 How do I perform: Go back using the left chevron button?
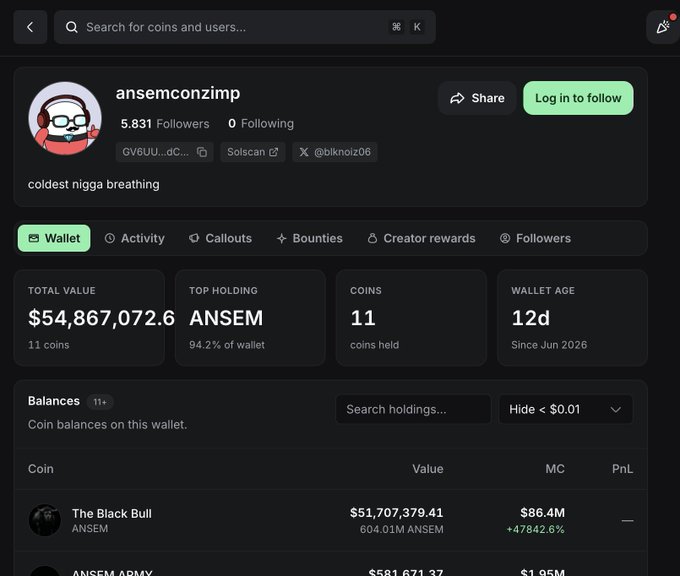[30, 27]
